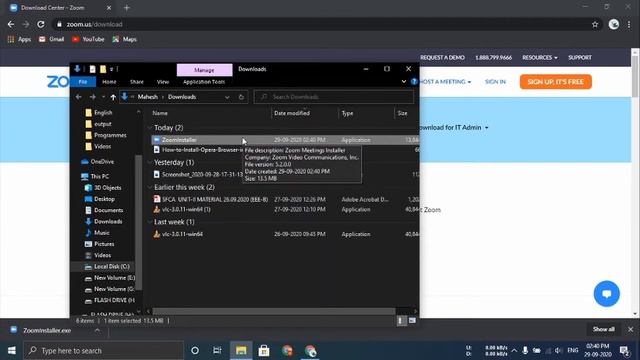
Task: Open address bar history dropdown in Explorer
Action: pos(227,97)
